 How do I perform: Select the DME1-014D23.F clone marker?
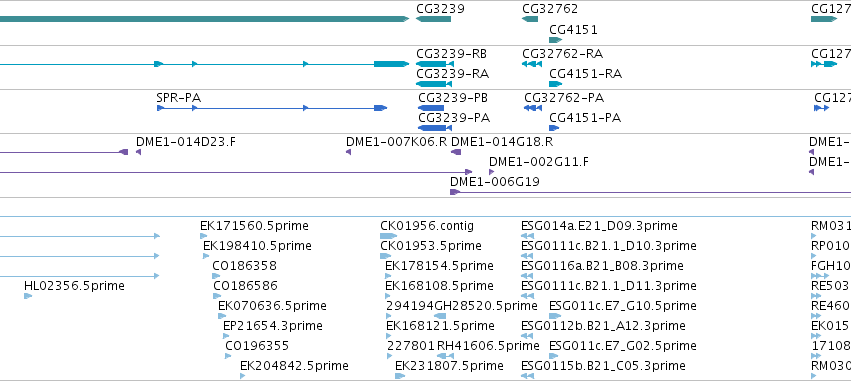138,152
